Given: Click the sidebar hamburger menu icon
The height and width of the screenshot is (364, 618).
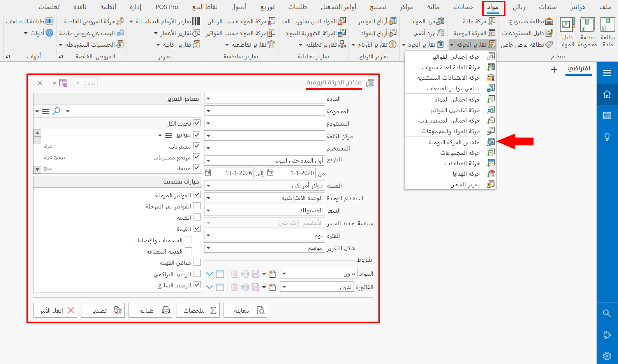Looking at the screenshot, I should pos(607,73).
